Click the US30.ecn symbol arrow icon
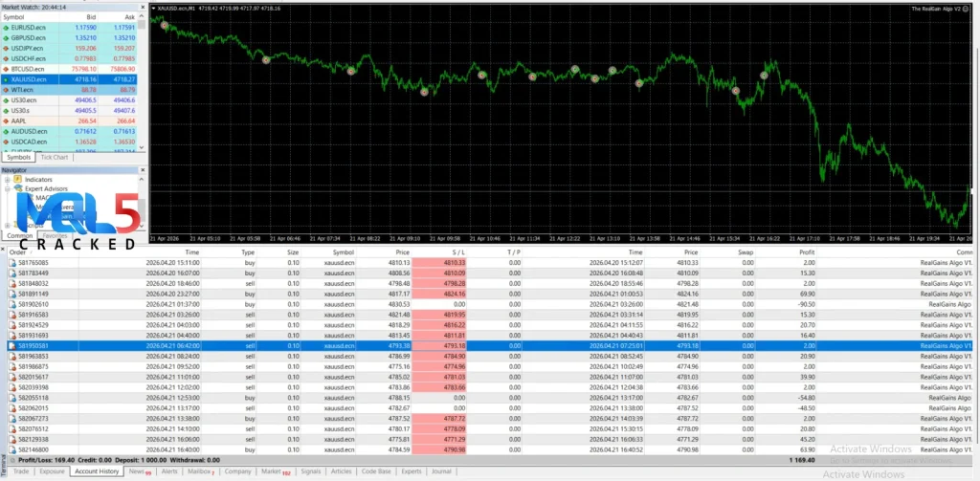Image resolution: width=980 pixels, height=481 pixels. click(x=6, y=100)
